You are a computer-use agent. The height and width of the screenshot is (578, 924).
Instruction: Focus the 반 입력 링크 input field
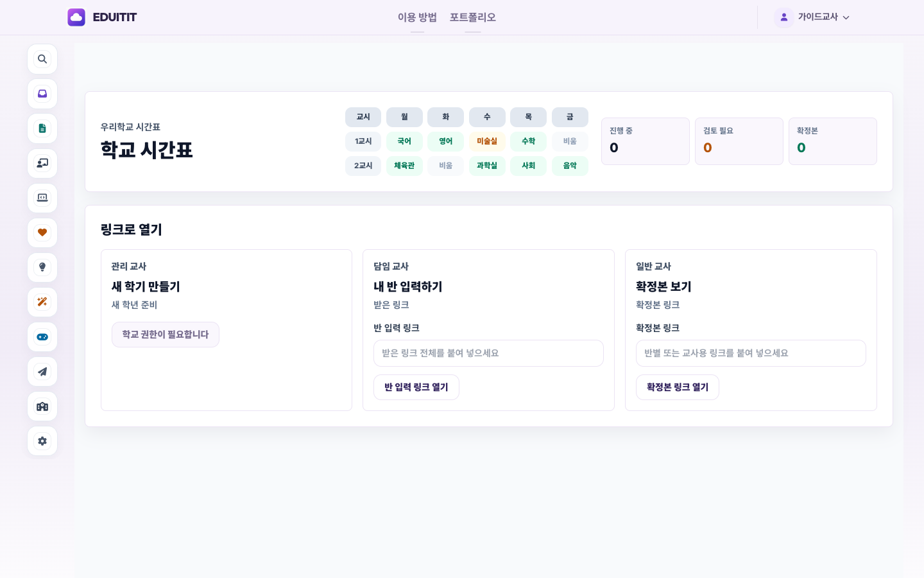[x=488, y=353]
